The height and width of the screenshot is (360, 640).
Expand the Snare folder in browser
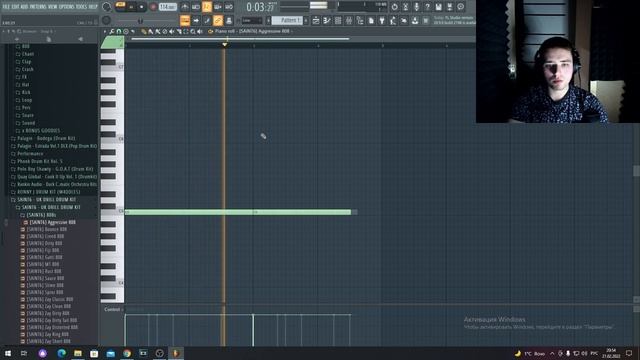pos(28,116)
